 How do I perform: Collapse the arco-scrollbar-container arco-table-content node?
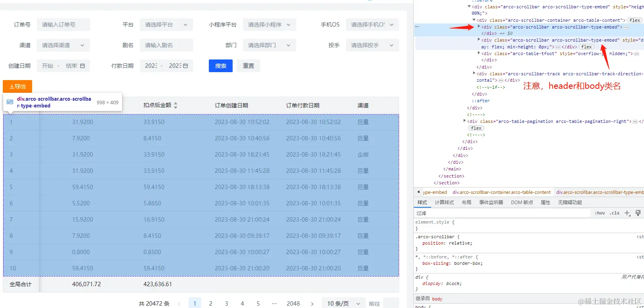point(474,20)
